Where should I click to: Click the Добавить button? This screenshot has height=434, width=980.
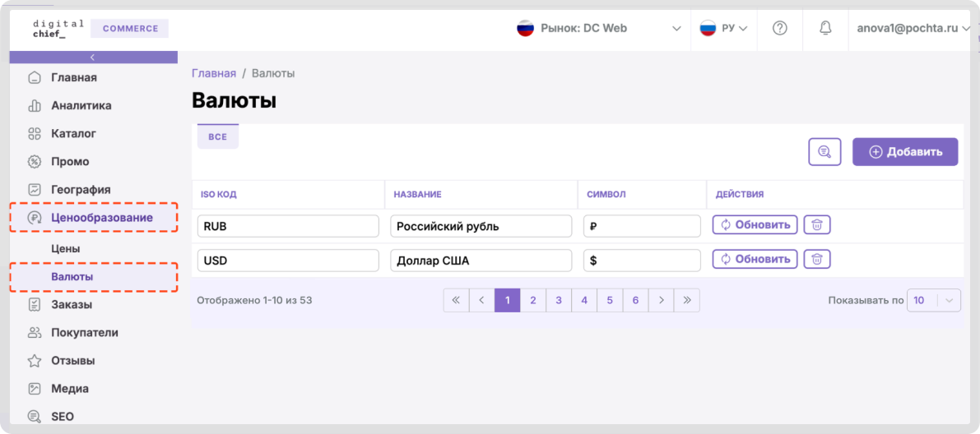point(905,152)
